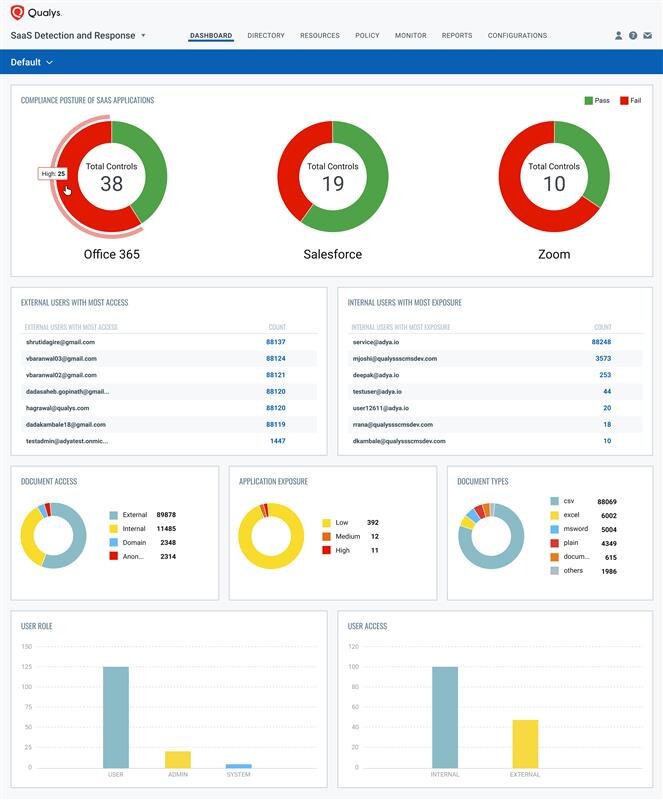The width and height of the screenshot is (663, 800).
Task: Toggle the External legend in Document Access
Action: [129, 515]
